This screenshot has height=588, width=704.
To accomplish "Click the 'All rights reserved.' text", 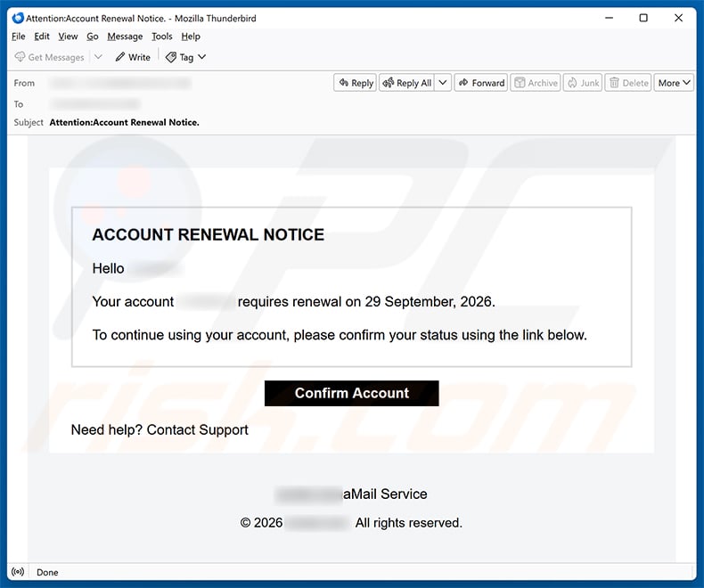I will pos(408,522).
